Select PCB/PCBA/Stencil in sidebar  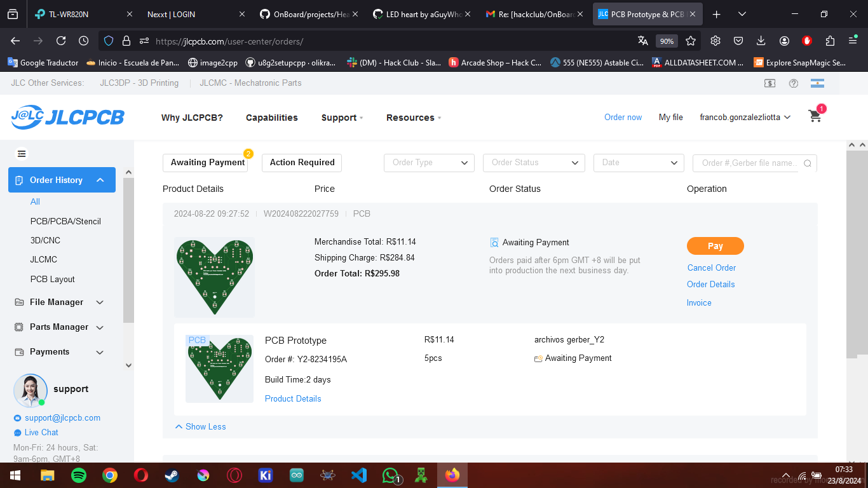tap(65, 221)
